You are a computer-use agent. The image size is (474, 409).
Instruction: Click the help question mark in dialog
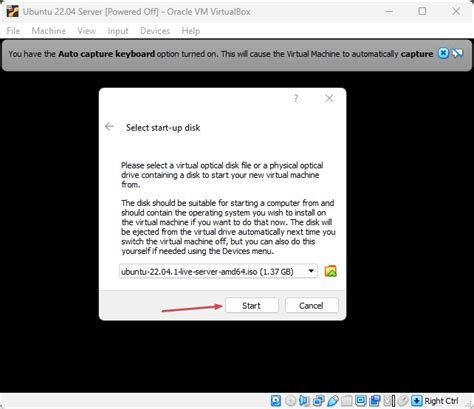tap(296, 98)
